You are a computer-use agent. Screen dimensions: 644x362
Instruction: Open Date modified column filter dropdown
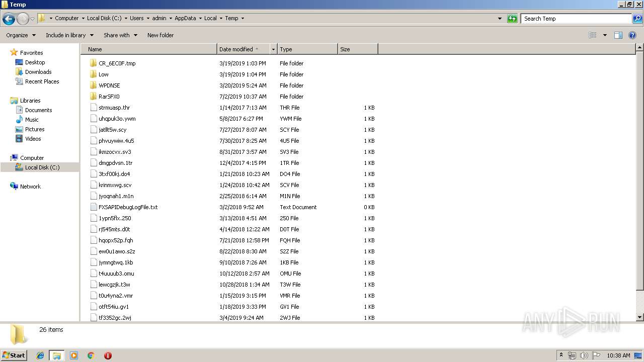coord(274,49)
